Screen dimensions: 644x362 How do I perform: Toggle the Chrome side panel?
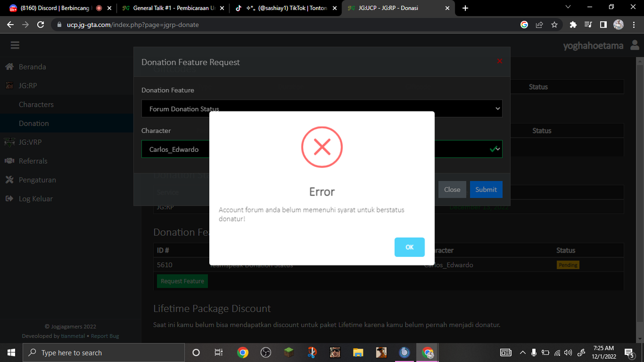point(603,25)
